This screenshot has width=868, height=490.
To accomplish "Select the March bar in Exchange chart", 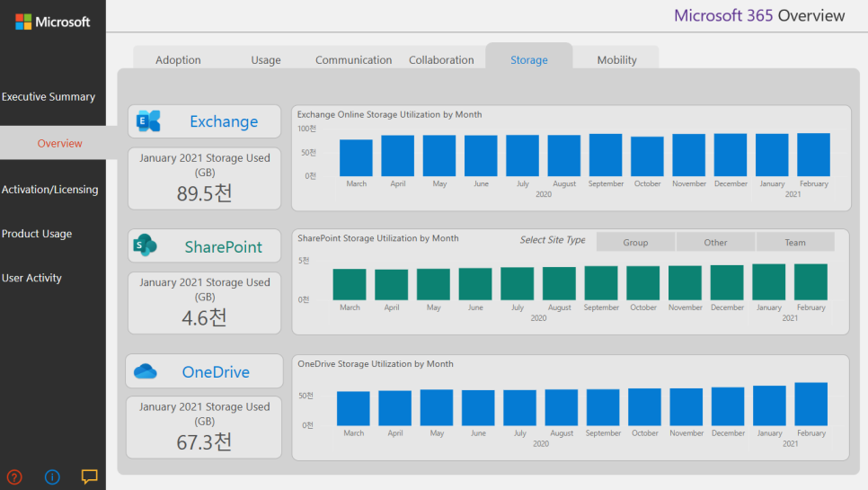I will pyautogui.click(x=356, y=158).
